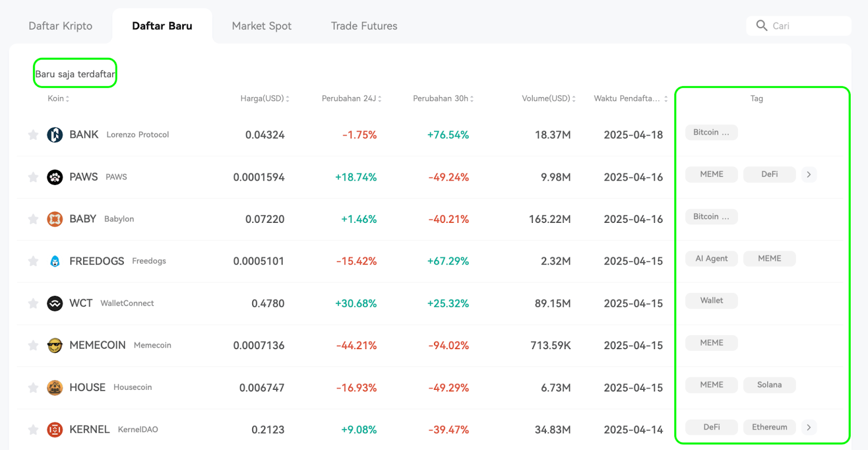Expand more tags for KERNEL row

(x=809, y=427)
